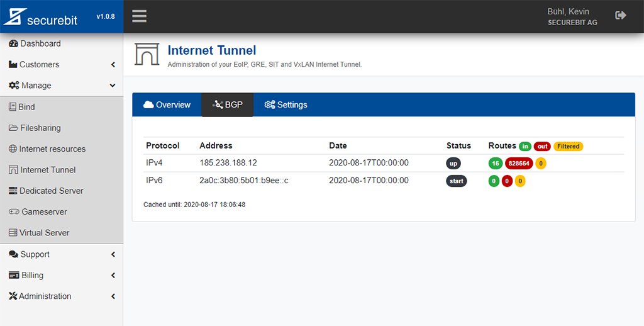This screenshot has width=644, height=326.
Task: Click the Dashboard gauge icon
Action: point(13,43)
